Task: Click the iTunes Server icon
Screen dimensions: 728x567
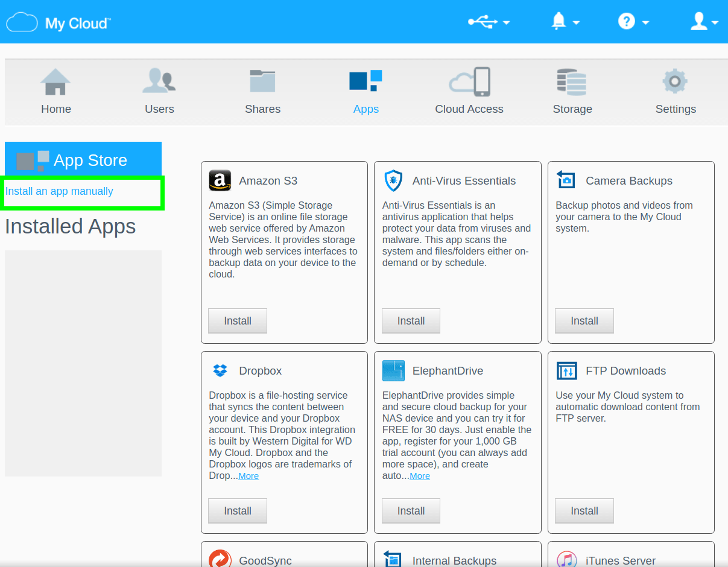Action: tap(567, 560)
